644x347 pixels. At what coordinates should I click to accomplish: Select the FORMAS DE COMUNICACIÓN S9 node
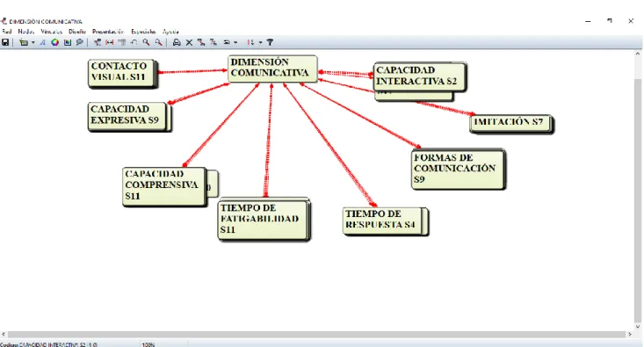[458, 170]
